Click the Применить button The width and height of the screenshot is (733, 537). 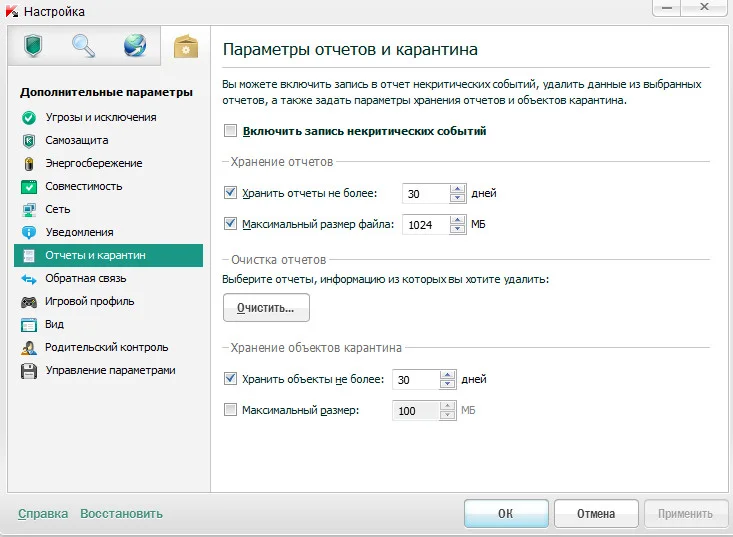click(x=686, y=513)
